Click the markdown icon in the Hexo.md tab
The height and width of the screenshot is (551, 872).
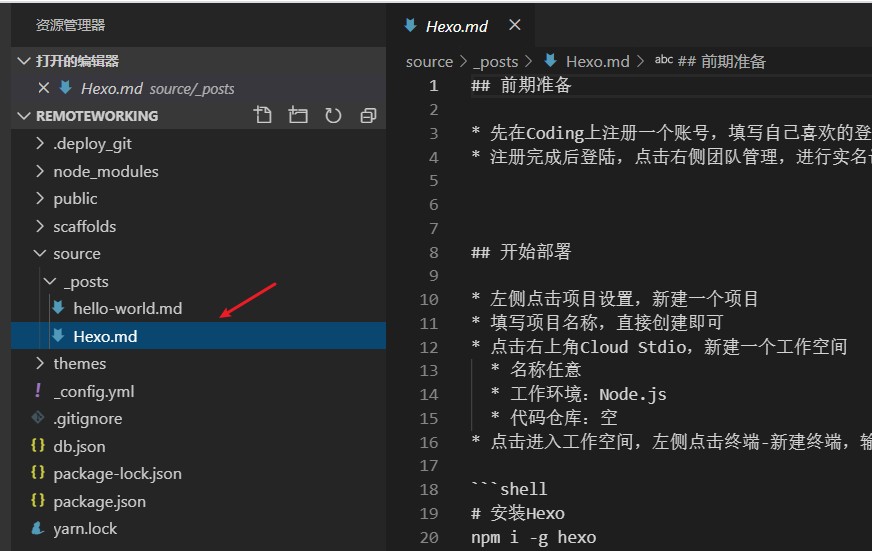click(410, 26)
